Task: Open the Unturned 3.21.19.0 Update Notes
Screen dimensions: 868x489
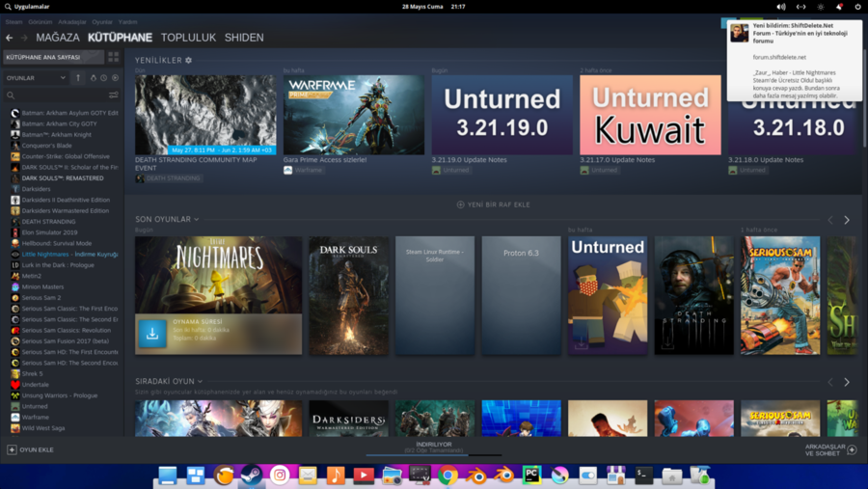Action: (x=502, y=115)
